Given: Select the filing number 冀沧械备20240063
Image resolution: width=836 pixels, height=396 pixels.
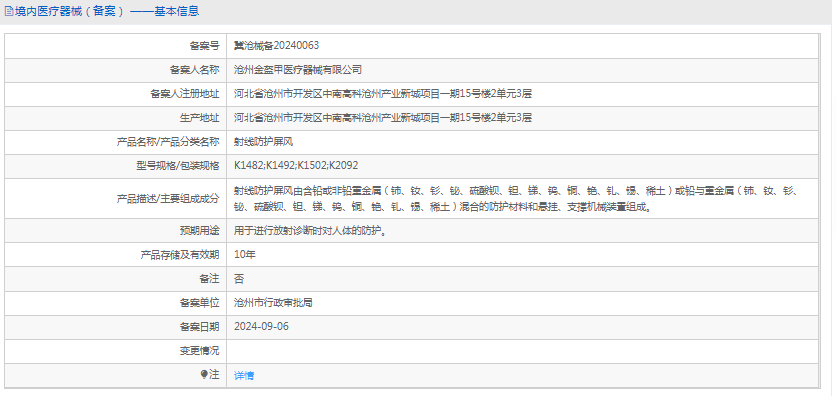Looking at the screenshot, I should click(277, 46).
